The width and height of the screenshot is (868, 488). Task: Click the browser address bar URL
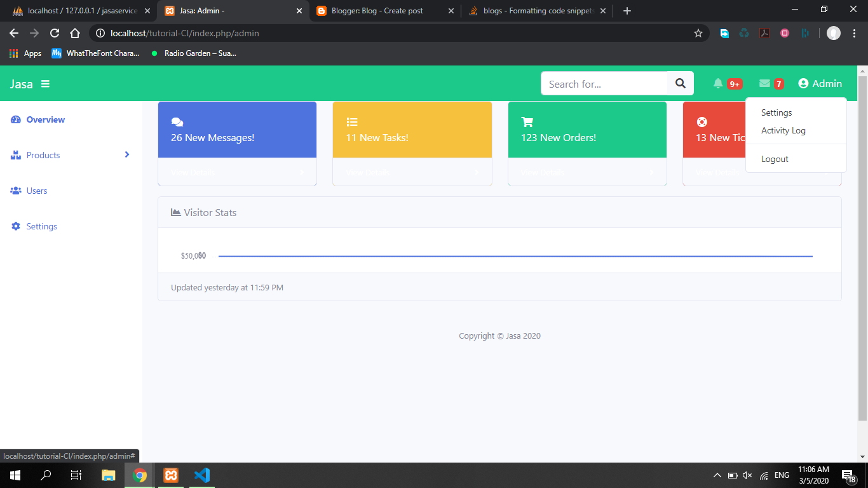pos(185,33)
